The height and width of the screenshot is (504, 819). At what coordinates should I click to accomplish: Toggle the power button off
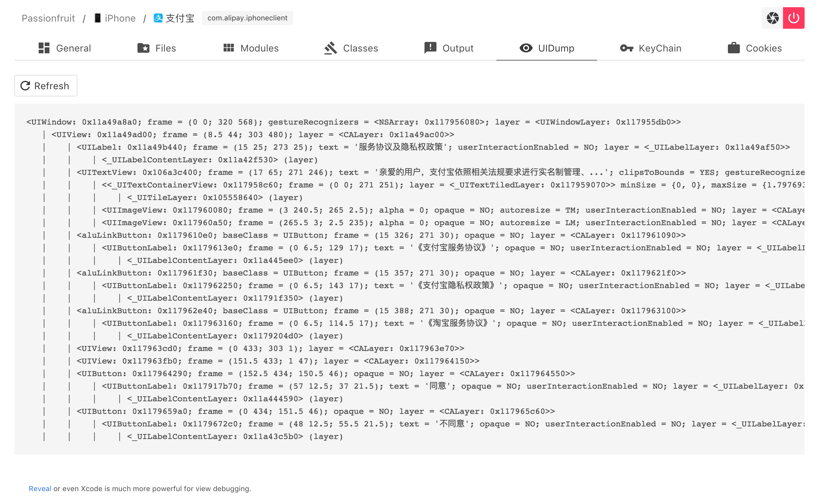point(794,18)
